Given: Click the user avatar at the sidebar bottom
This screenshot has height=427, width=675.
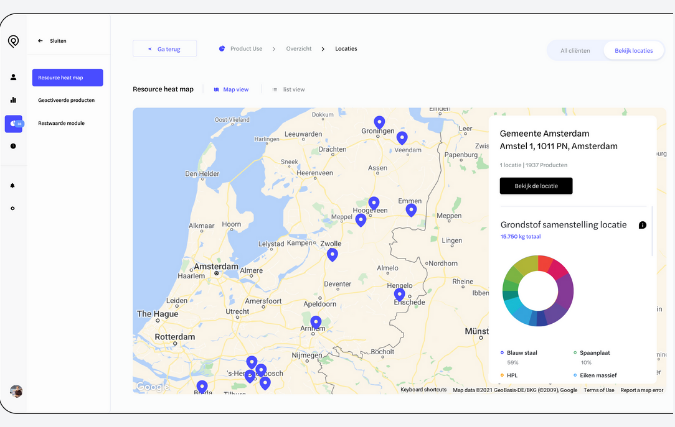Looking at the screenshot, I should tap(16, 391).
